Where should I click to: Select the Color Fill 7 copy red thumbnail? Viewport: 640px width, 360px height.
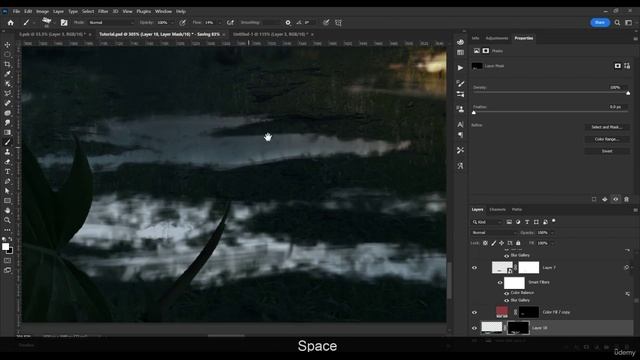coord(502,312)
